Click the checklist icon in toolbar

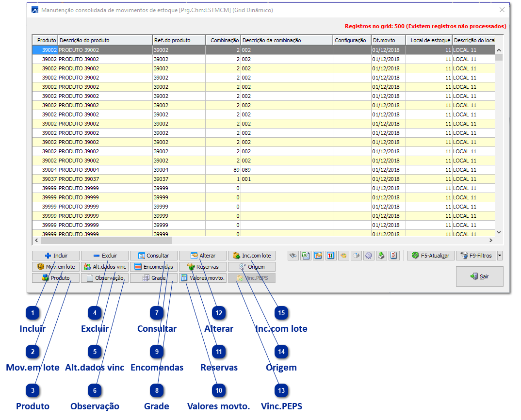tap(394, 256)
